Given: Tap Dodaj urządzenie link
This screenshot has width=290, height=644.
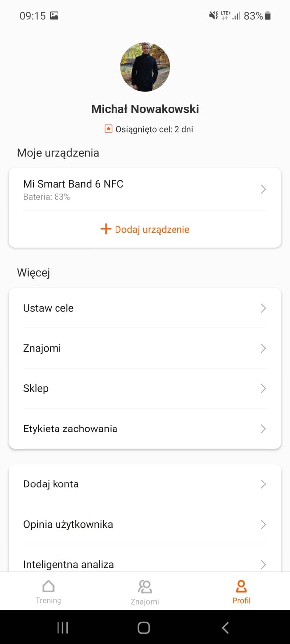Looking at the screenshot, I should tap(152, 230).
